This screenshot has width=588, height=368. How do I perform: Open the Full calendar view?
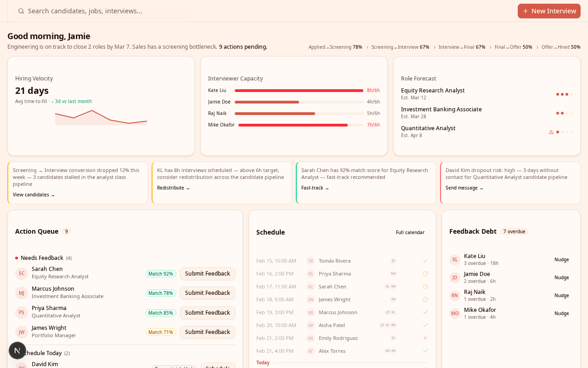(x=410, y=232)
